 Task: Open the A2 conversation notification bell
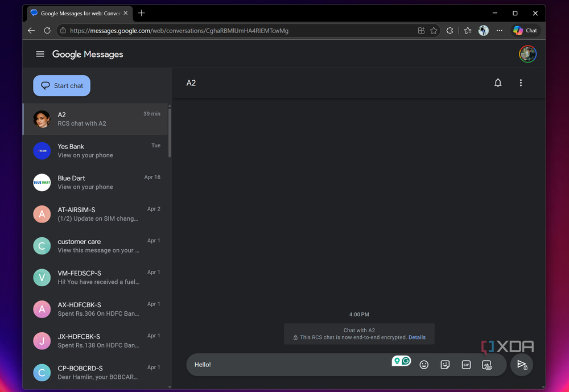498,82
